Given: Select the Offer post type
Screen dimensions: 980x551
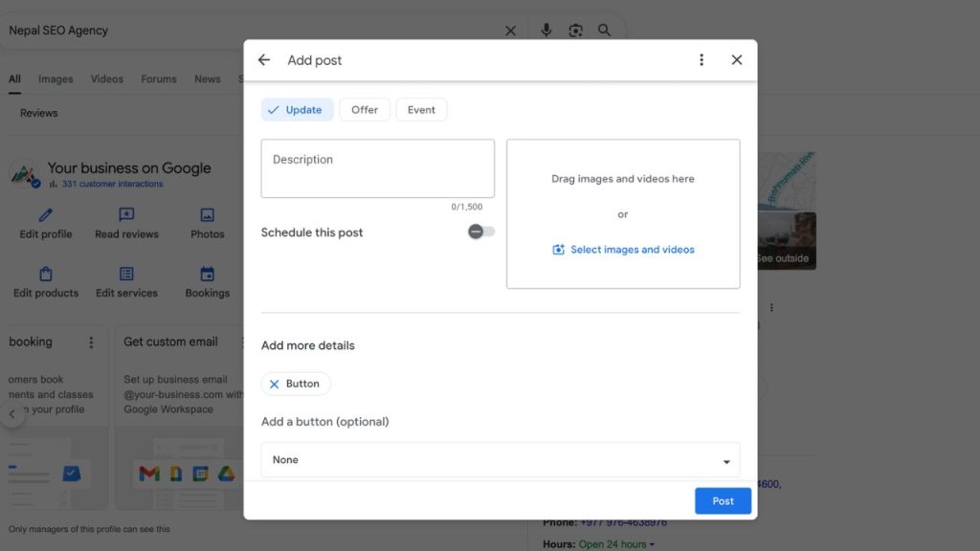Looking at the screenshot, I should [364, 109].
